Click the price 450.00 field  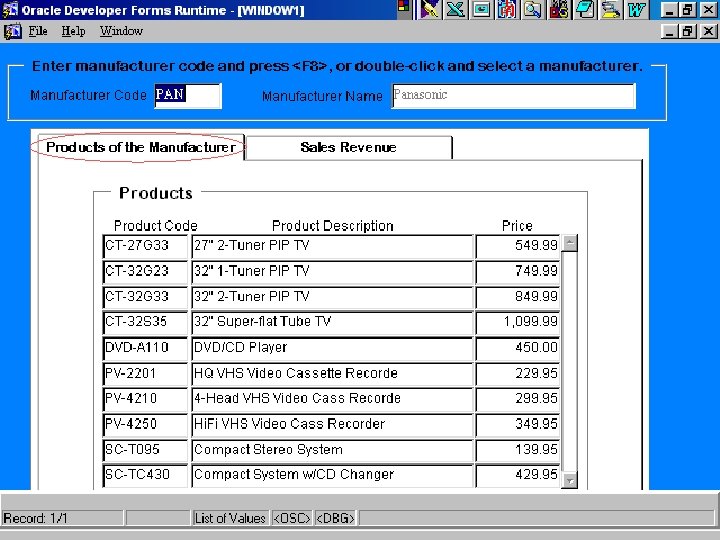518,348
